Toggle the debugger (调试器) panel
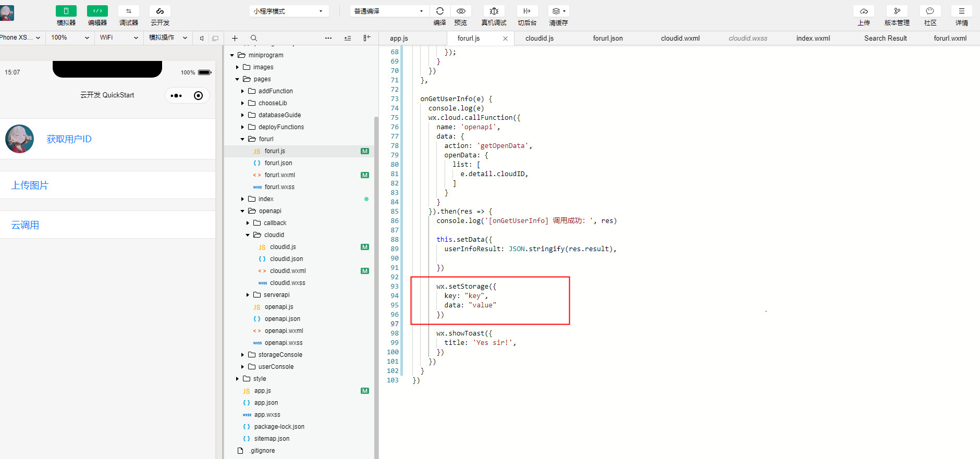Screen dimensions: 980x459 (129, 11)
